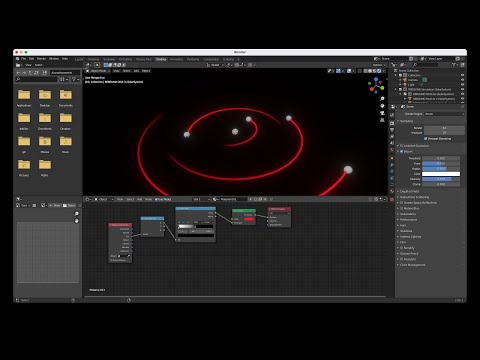Viewport: 480px width, 360px height.
Task: Click the viewport pan hand icon
Action: 382,106
